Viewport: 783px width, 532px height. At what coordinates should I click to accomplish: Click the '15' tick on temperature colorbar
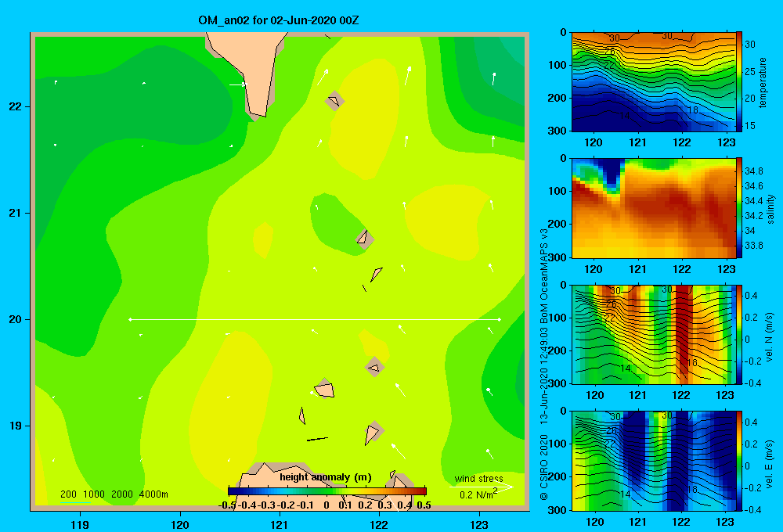750,126
